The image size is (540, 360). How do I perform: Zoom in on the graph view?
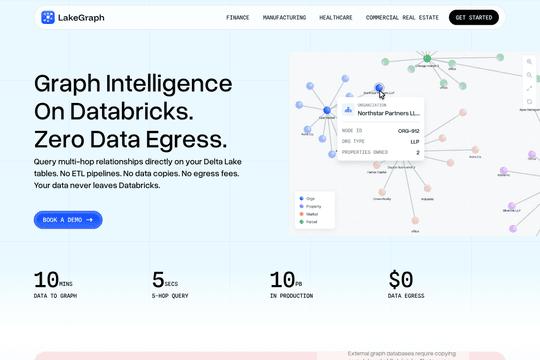click(x=529, y=62)
